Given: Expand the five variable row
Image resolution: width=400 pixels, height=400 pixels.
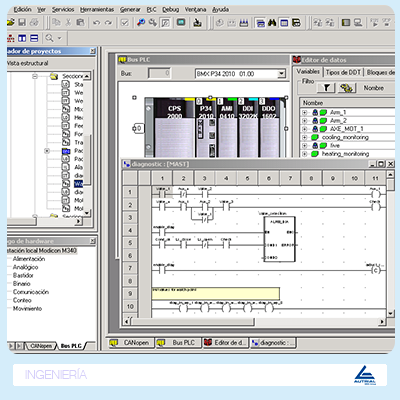Looking at the screenshot, I should pyautogui.click(x=304, y=146).
